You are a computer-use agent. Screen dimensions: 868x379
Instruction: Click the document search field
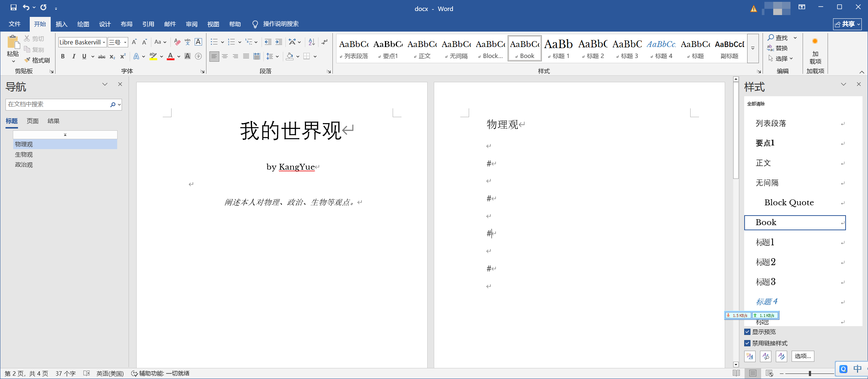coord(58,104)
